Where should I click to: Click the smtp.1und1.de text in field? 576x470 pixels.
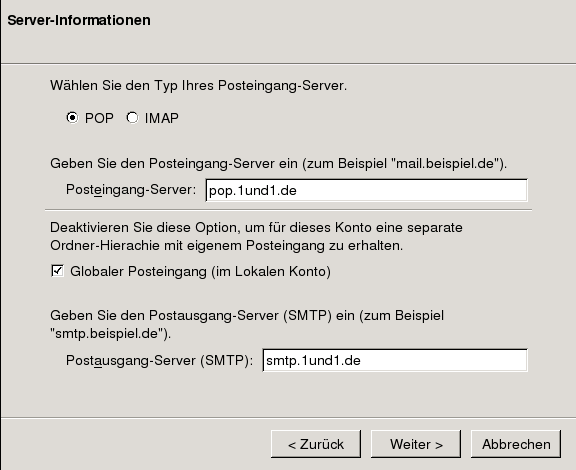(313, 361)
